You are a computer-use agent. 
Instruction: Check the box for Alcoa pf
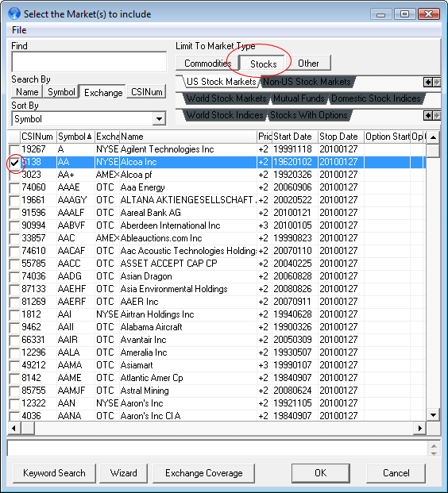click(14, 175)
